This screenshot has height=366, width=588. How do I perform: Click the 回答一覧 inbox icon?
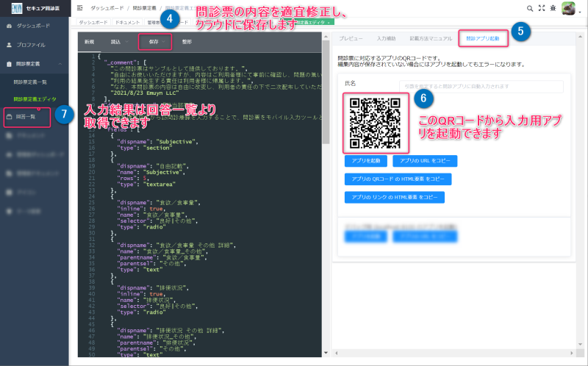[x=10, y=117]
